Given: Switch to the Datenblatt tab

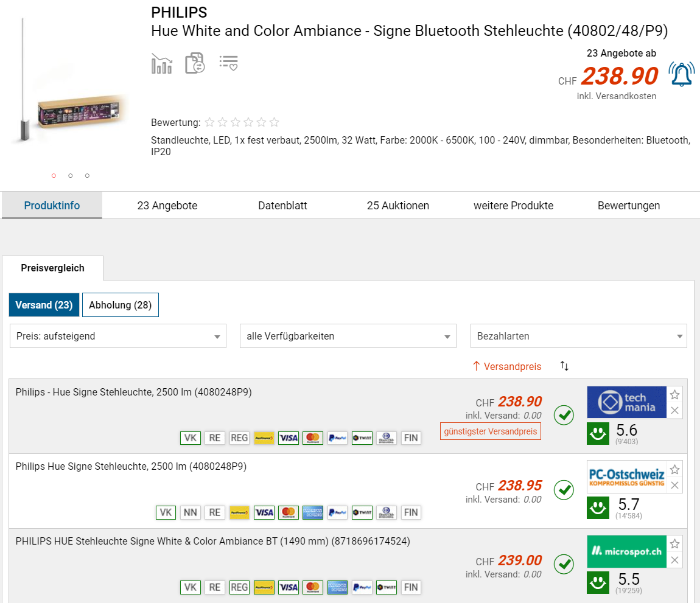Looking at the screenshot, I should coord(282,206).
